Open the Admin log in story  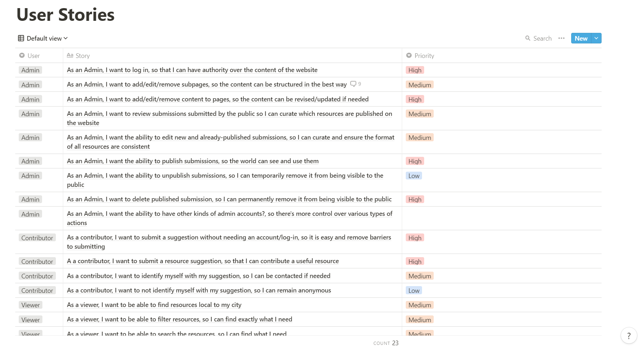[192, 70]
